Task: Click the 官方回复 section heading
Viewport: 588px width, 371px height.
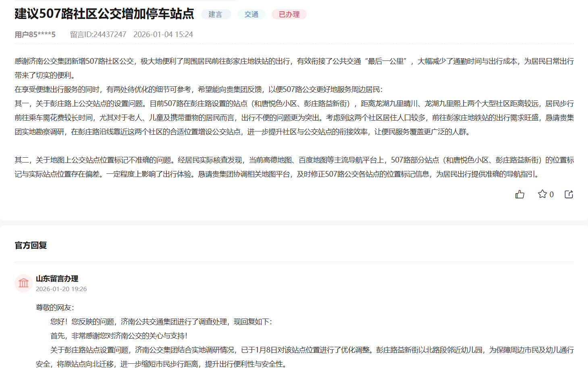Action: pyautogui.click(x=30, y=245)
